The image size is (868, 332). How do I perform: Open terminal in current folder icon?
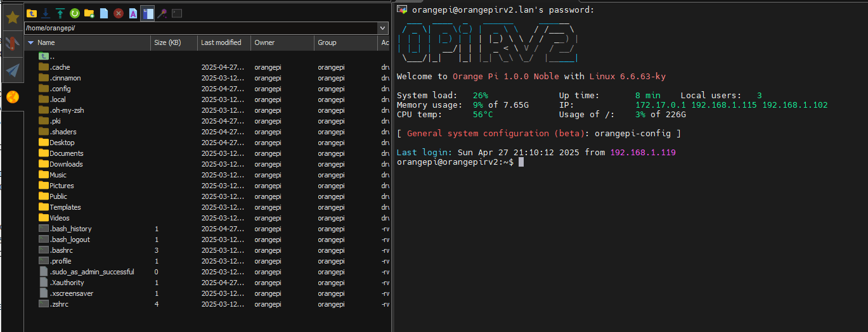[x=177, y=13]
